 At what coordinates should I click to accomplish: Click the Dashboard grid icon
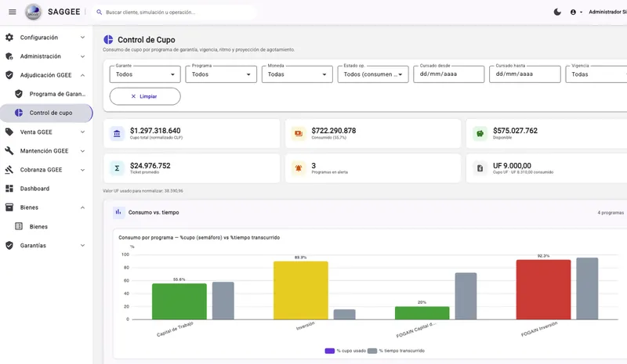(x=9, y=189)
